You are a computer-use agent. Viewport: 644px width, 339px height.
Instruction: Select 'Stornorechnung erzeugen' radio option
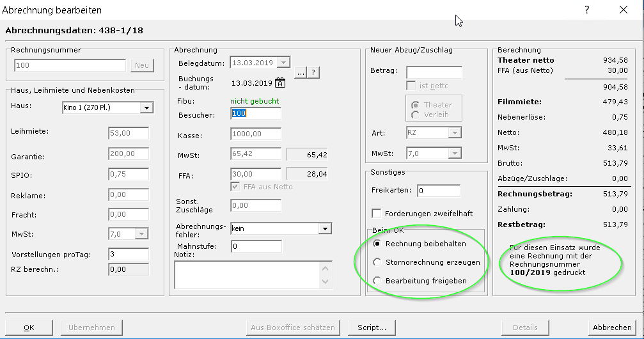[378, 262]
